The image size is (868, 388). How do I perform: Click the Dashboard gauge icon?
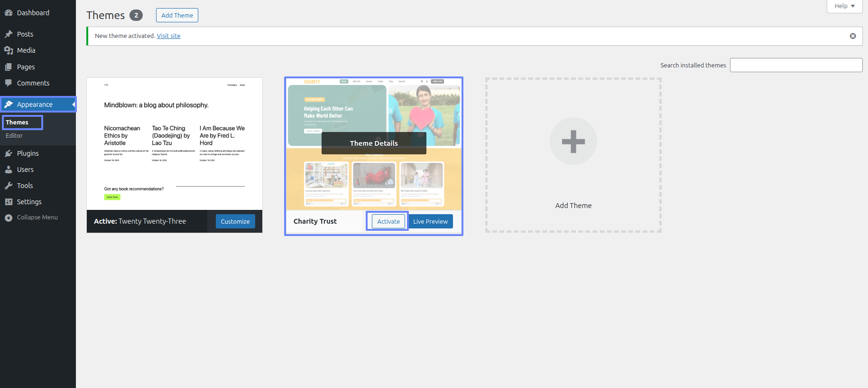click(9, 13)
